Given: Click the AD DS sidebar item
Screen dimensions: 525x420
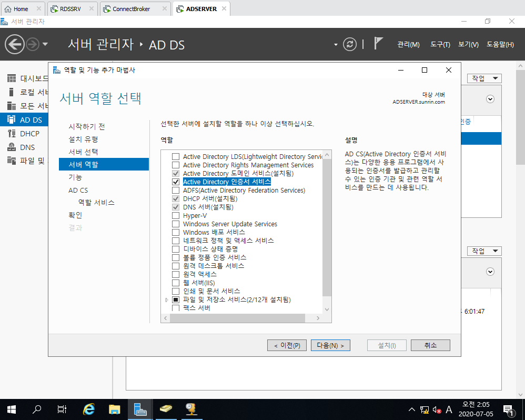Looking at the screenshot, I should [24, 119].
